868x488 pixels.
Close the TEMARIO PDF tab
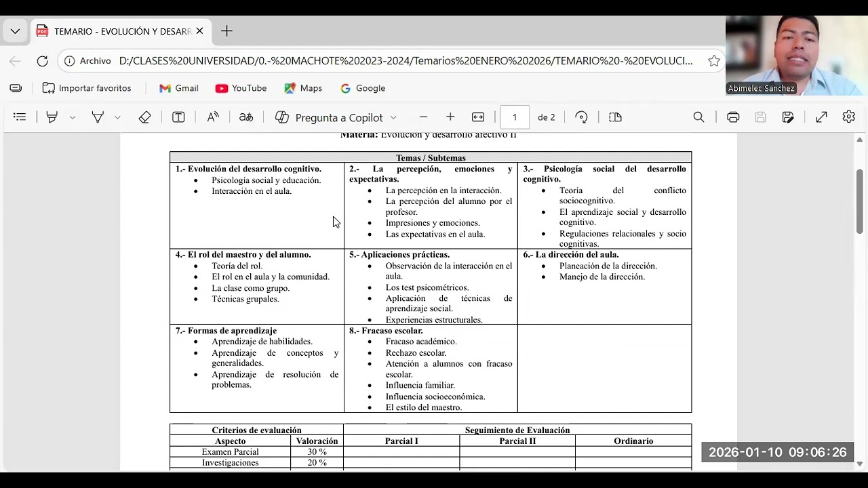(x=199, y=31)
